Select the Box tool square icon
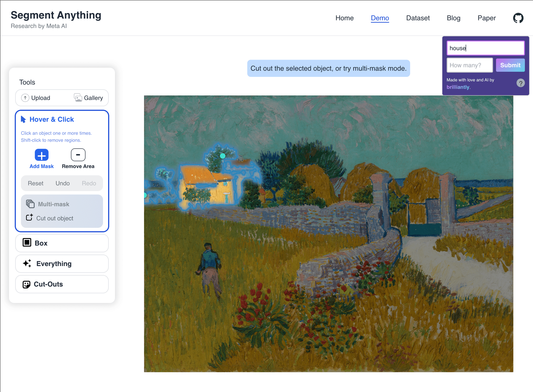This screenshot has width=533, height=392. (27, 242)
